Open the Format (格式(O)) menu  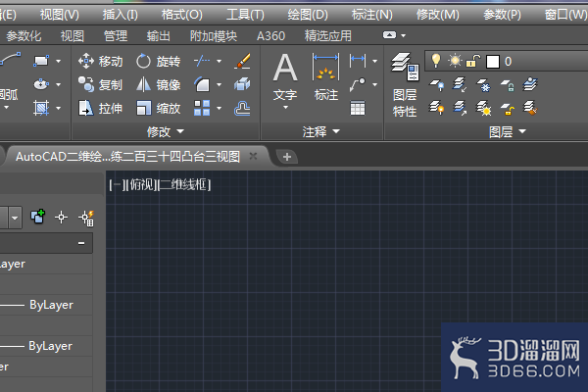[x=181, y=15]
